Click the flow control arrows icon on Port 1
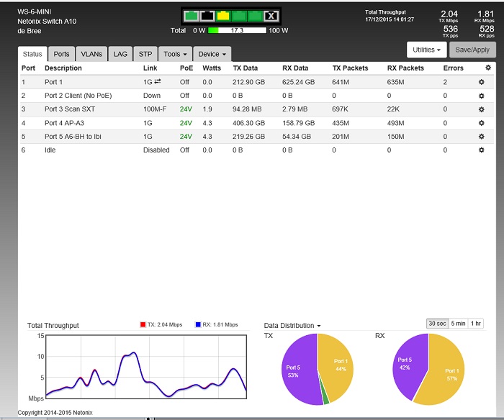 click(x=158, y=81)
